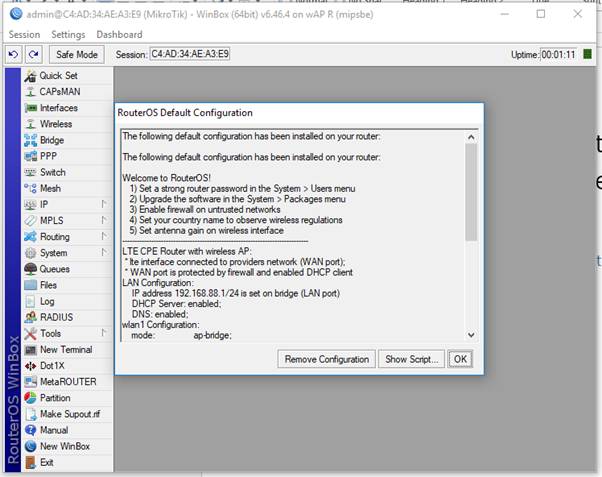
Task: Expand the IP submenu arrow
Action: (x=104, y=204)
